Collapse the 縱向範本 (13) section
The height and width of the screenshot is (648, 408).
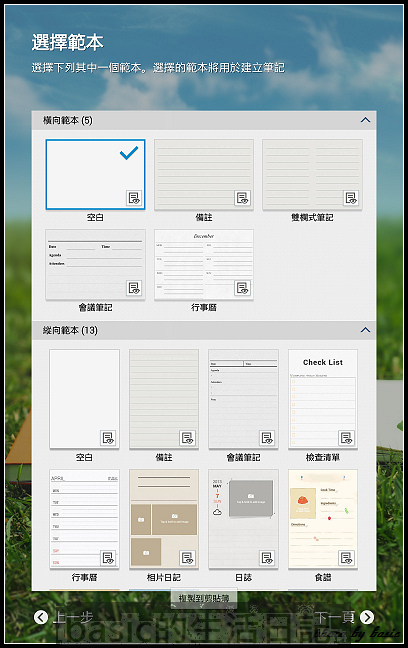(365, 330)
